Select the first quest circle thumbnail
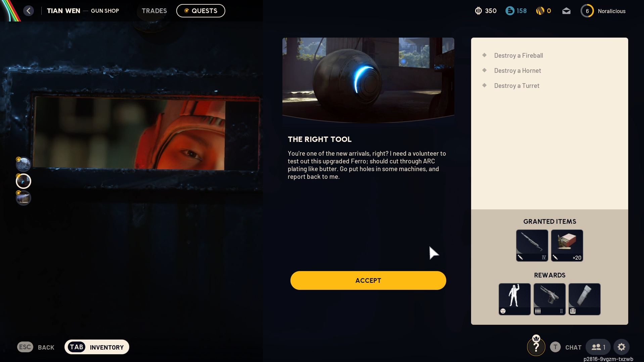 tap(24, 164)
